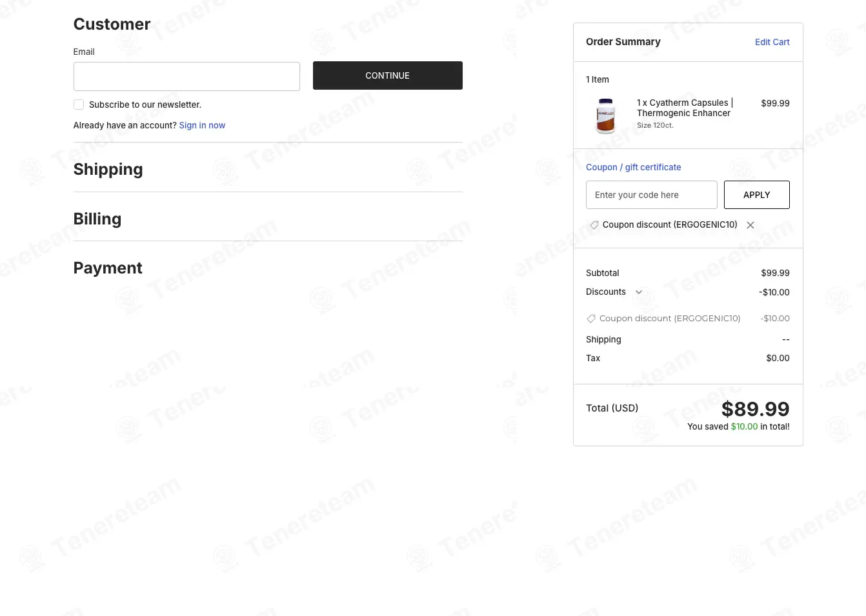Remove the ERGOGENIC10 coupon with the X icon
866x616 pixels.
750,225
